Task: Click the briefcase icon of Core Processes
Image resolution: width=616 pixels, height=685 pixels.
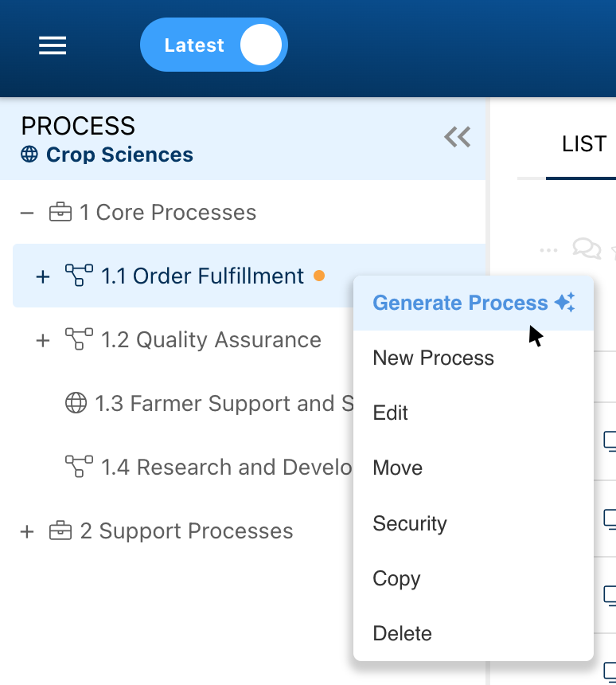Action: pyautogui.click(x=60, y=213)
